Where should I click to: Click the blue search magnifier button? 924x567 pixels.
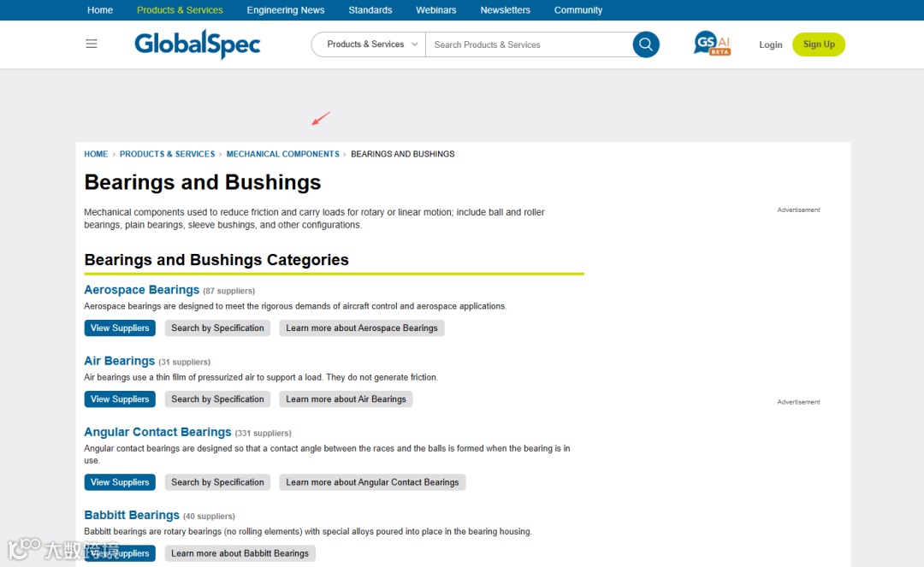[646, 44]
